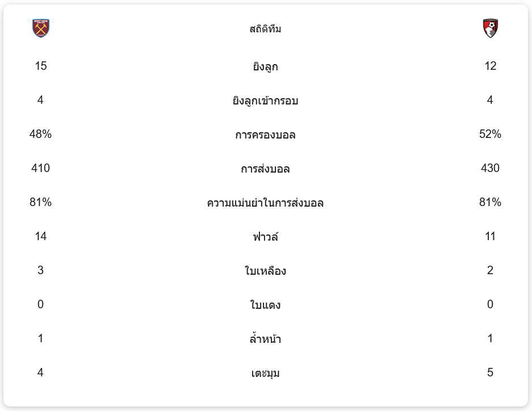Click the เตะมุม corners label
This screenshot has width=532, height=411.
[x=265, y=374]
